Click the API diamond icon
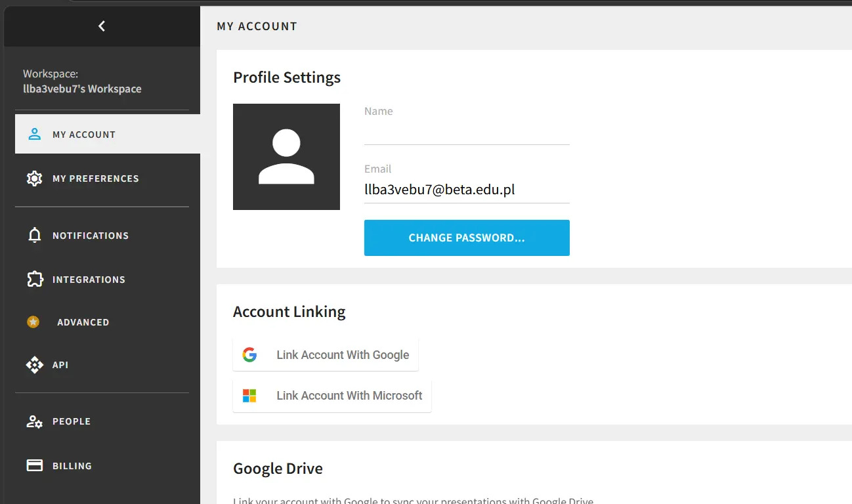 [34, 365]
